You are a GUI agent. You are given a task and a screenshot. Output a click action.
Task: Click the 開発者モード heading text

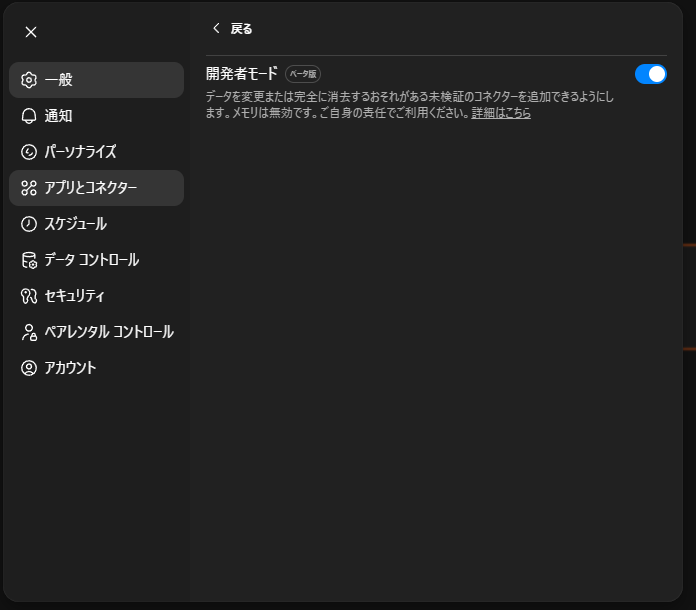(x=242, y=74)
